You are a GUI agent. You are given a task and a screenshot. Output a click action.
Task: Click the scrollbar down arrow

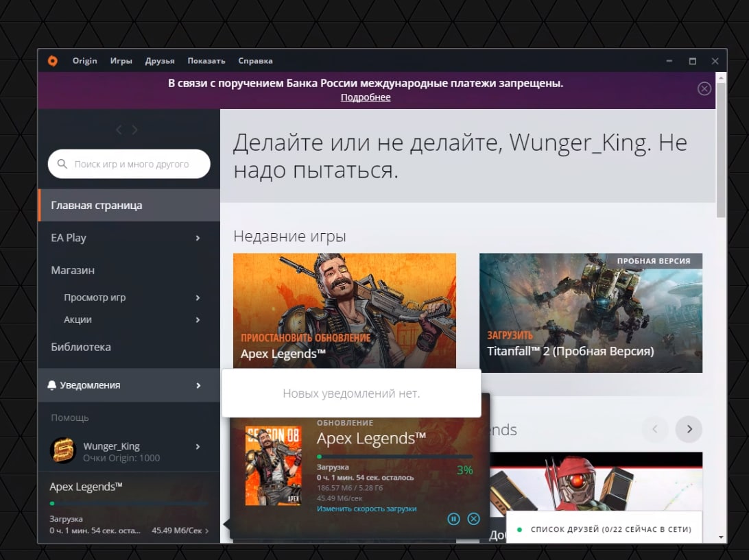(721, 537)
